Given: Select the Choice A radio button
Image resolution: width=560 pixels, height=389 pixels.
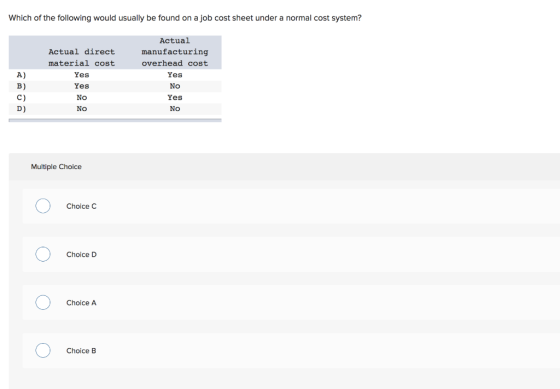Looking at the screenshot, I should point(43,303).
